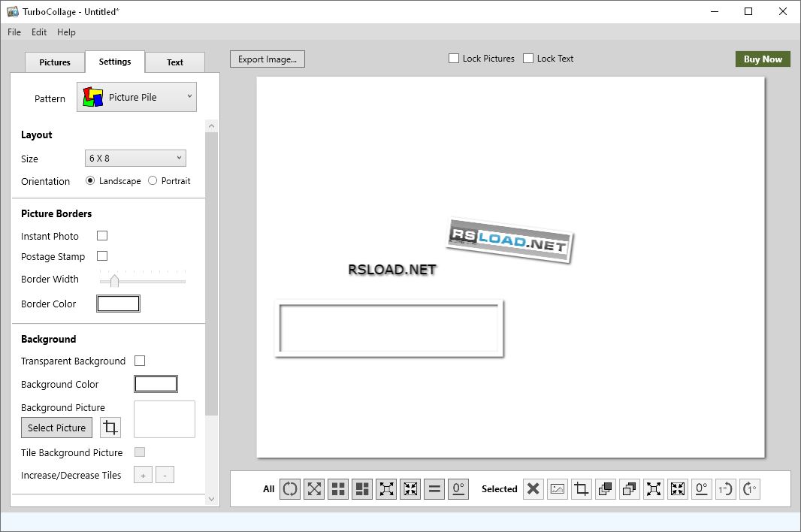
Task: Select the RSLOAD.NET text on canvas
Action: [392, 269]
